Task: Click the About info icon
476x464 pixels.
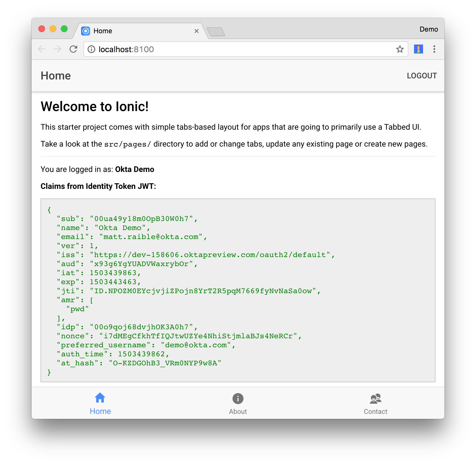Action: [238, 399]
